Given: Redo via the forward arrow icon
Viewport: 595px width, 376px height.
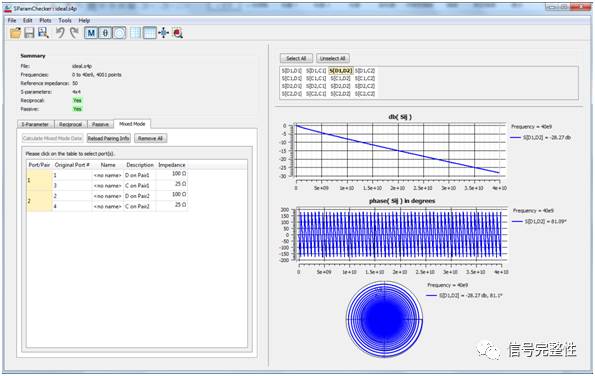Looking at the screenshot, I should pyautogui.click(x=74, y=33).
